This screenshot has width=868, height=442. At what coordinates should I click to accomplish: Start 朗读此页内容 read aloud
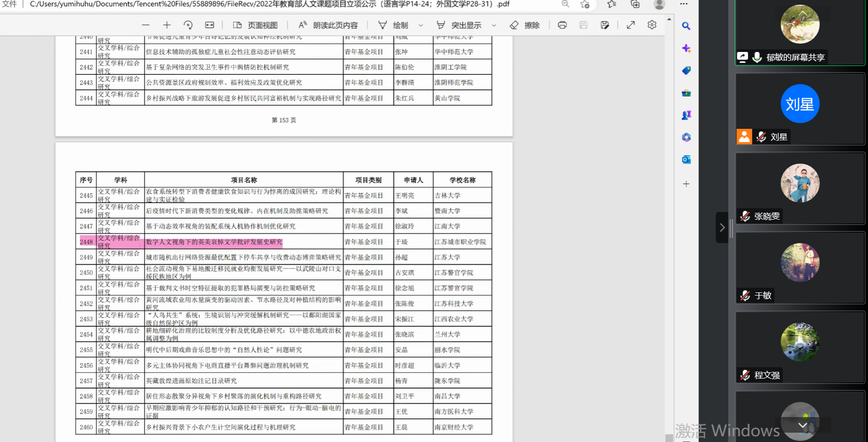328,25
